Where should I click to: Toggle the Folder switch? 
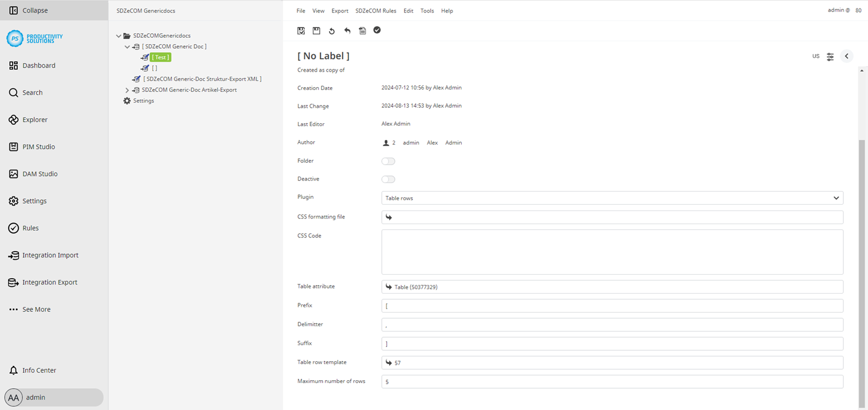pyautogui.click(x=388, y=161)
